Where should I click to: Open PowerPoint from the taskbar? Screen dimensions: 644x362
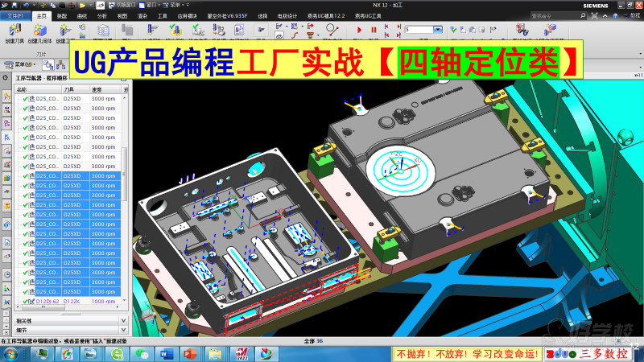coord(192,354)
